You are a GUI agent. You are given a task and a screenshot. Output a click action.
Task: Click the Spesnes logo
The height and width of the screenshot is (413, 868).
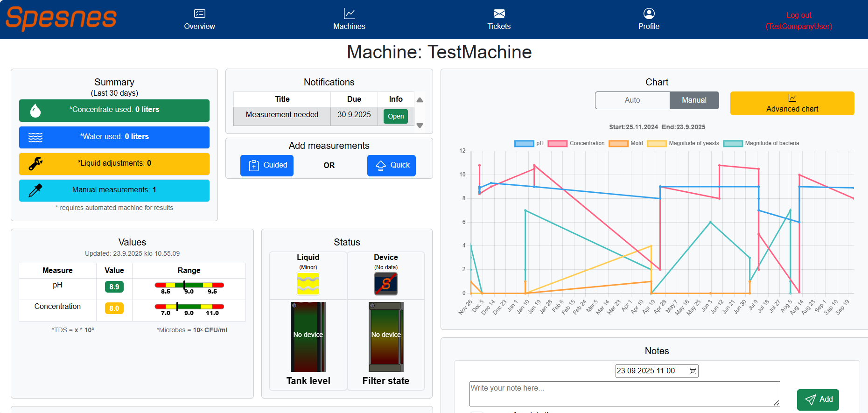tap(61, 19)
